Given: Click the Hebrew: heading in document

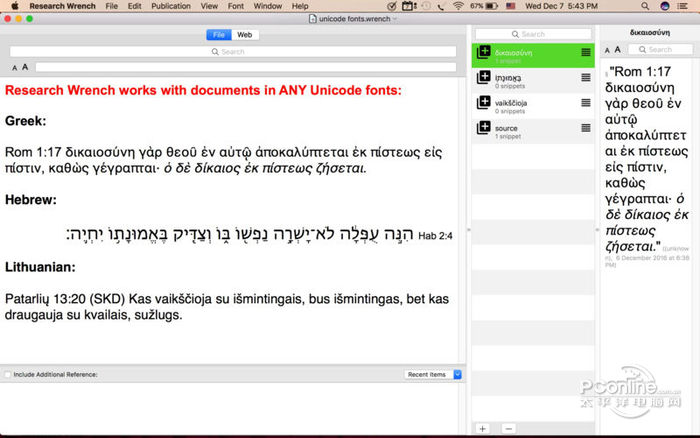Looking at the screenshot, I should [x=31, y=200].
